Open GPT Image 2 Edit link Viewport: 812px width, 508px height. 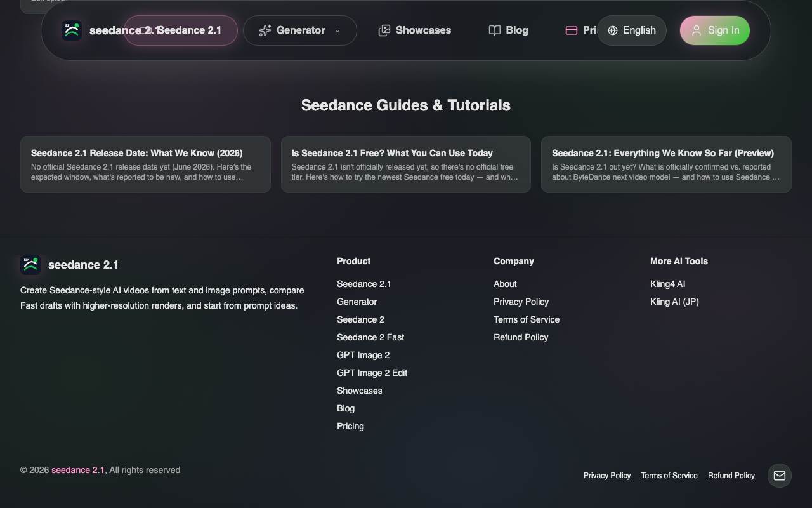point(372,373)
